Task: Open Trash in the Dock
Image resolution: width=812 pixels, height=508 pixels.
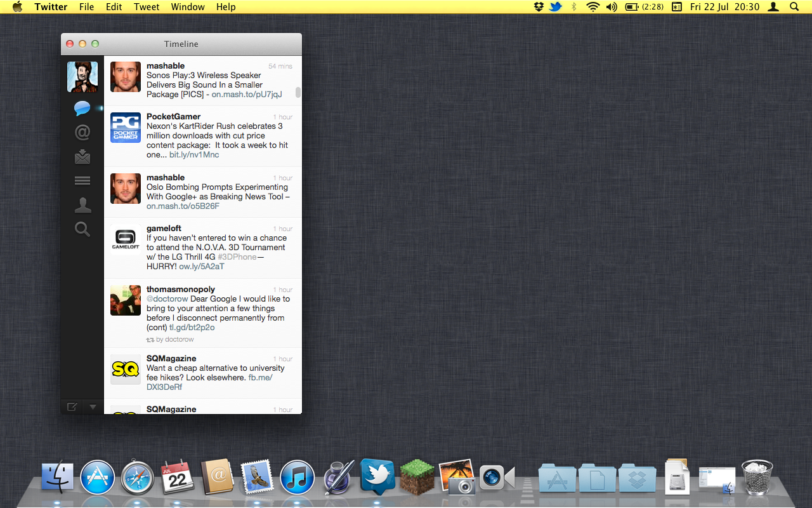Action: click(757, 478)
